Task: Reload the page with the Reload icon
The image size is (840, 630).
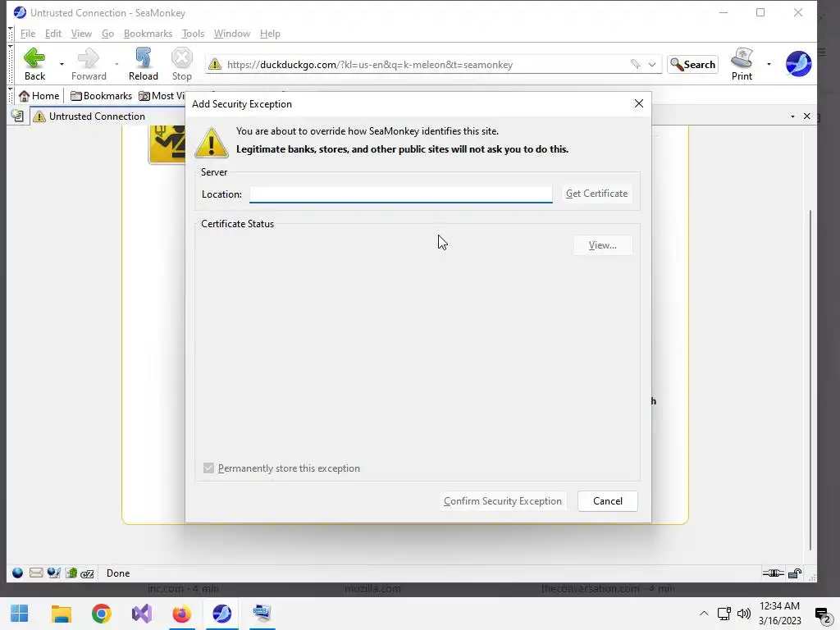Action: point(143,64)
